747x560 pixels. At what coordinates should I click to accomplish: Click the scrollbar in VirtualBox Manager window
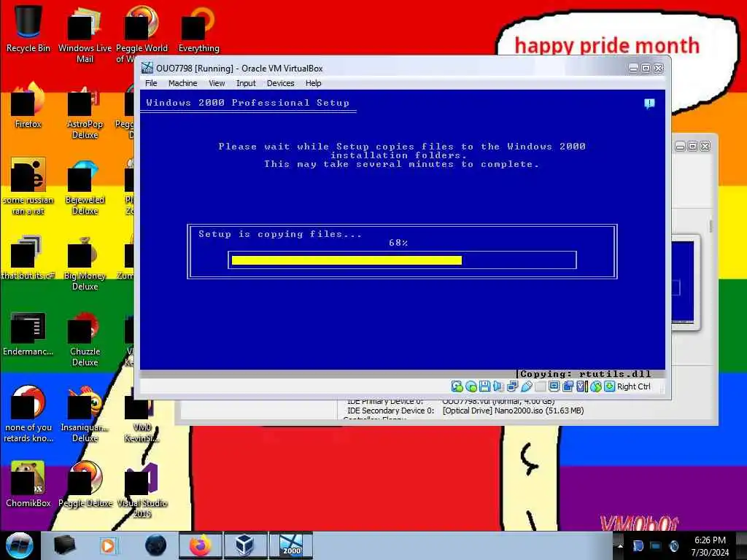[711, 226]
